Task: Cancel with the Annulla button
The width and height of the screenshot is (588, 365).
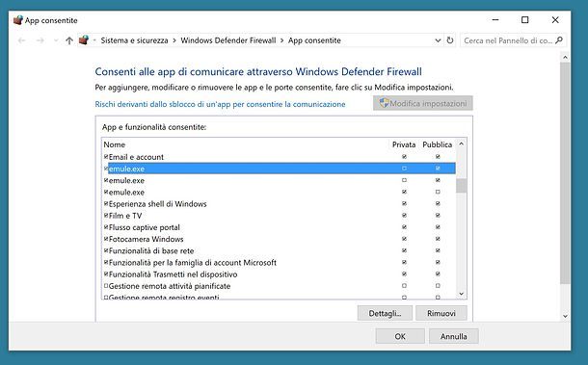Action: (x=454, y=336)
